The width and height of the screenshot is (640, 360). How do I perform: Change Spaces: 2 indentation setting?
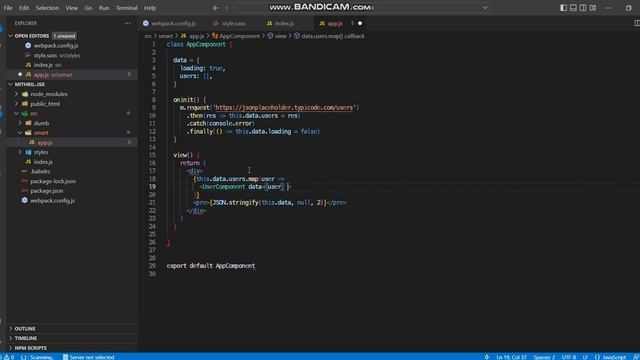pyautogui.click(x=544, y=357)
